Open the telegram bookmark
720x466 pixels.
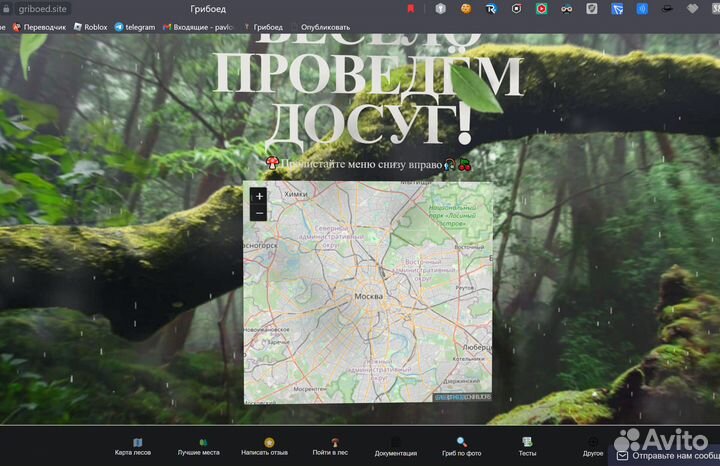point(135,27)
